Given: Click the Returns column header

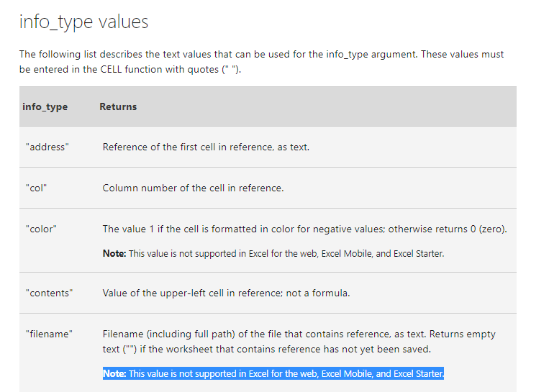Looking at the screenshot, I should (x=118, y=106).
